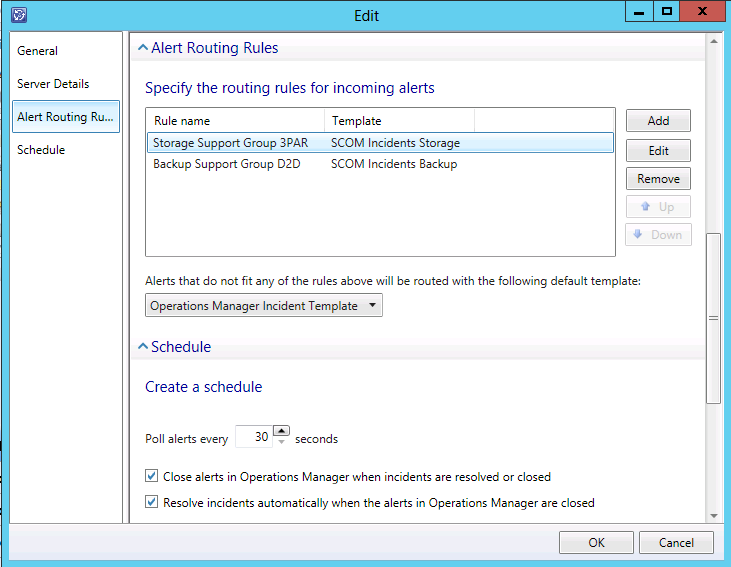This screenshot has width=731, height=567.
Task: Select the General tab in sidebar
Action: coord(38,51)
